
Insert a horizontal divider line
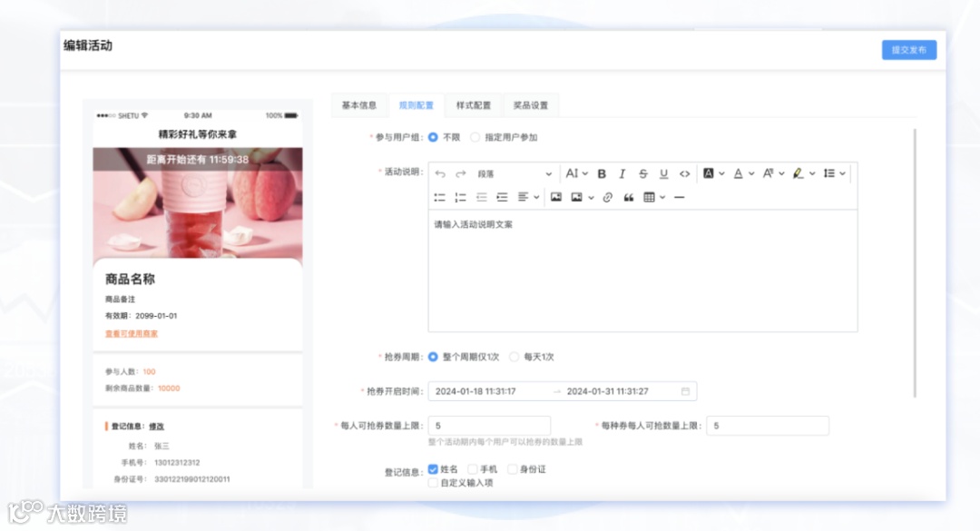(680, 198)
